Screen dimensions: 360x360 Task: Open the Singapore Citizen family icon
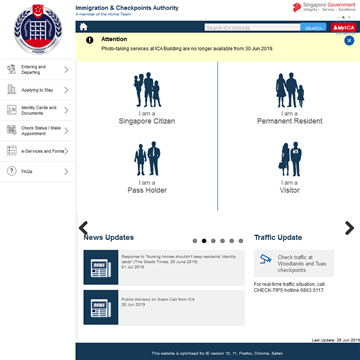(x=147, y=90)
